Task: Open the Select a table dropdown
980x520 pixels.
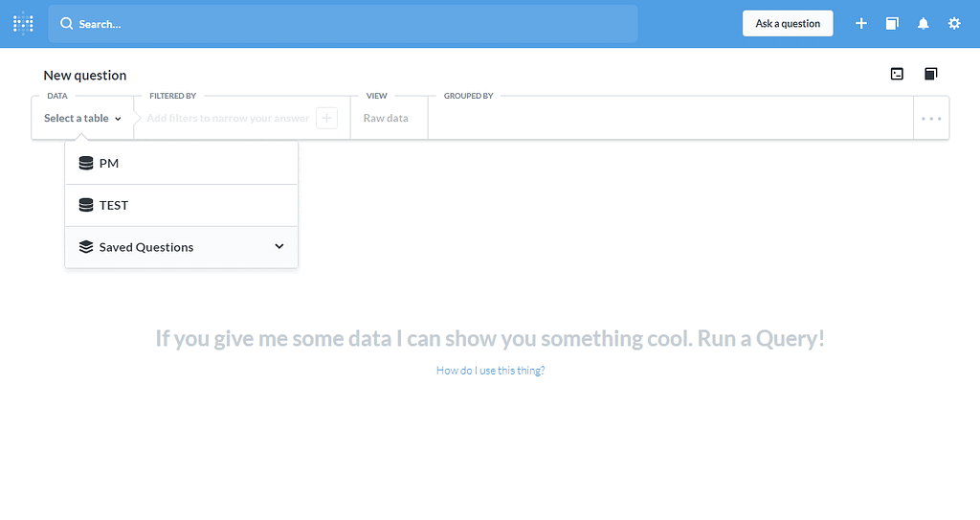Action: (x=82, y=118)
